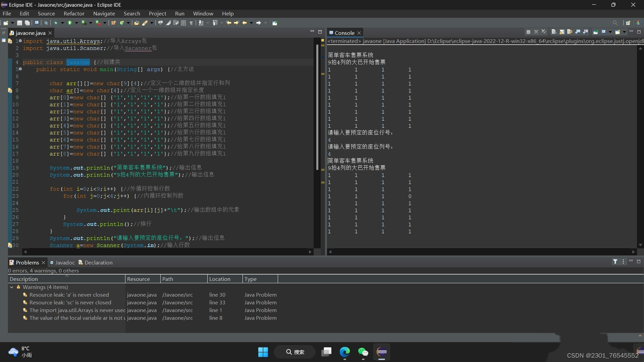Screen dimensions: 644x362
Task: Click the green Run button icon
Action: click(x=70, y=23)
